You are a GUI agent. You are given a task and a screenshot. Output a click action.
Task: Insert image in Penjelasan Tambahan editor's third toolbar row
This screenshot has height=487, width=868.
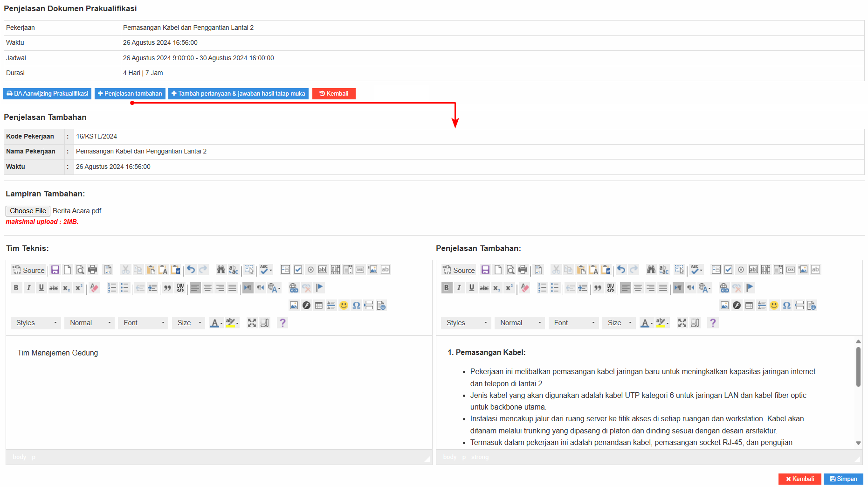pos(724,306)
